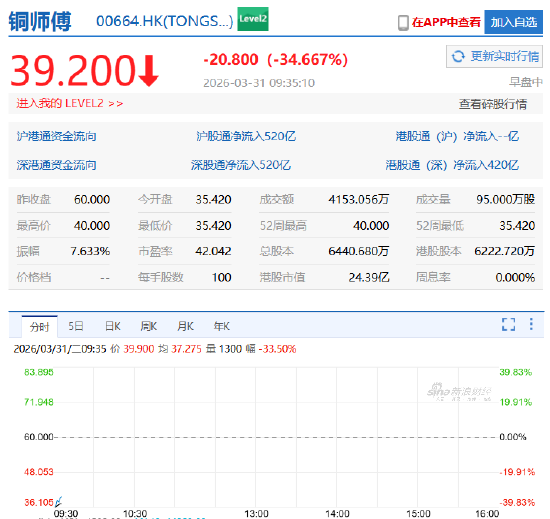This screenshot has width=550, height=519.
Task: Click 成交量 value 95.000万股
Action: click(x=505, y=199)
